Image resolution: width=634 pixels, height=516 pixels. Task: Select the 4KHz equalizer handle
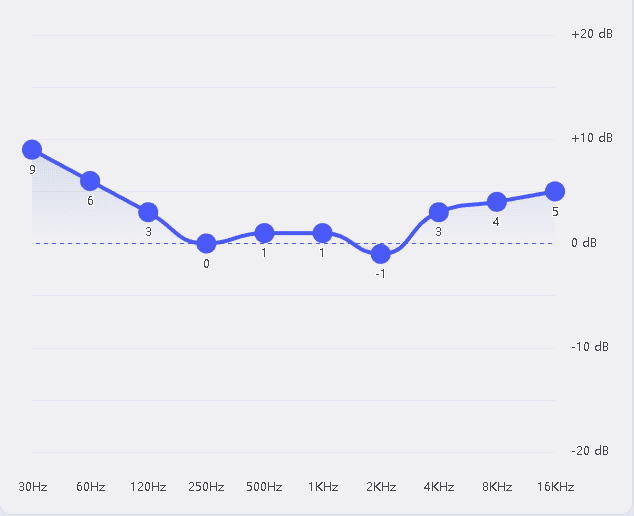pos(438,212)
